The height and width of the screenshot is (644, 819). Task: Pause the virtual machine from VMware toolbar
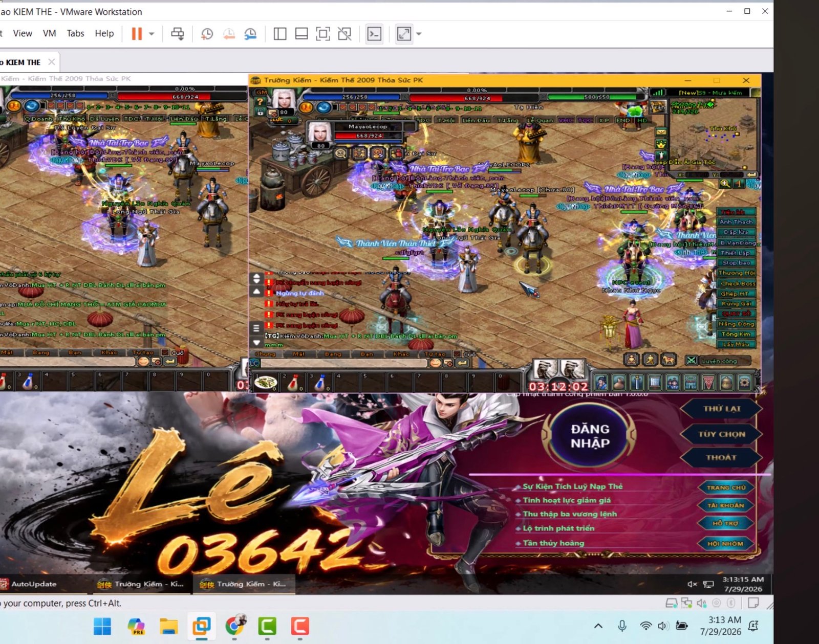pyautogui.click(x=137, y=34)
